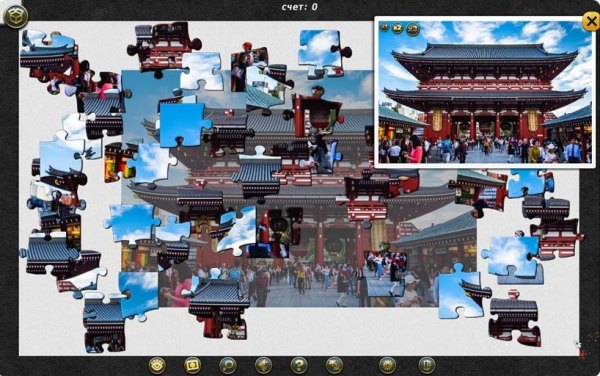The width and height of the screenshot is (600, 376).
Task: Click the puzzle pieces icon in bottom toolbar
Action: [334, 365]
